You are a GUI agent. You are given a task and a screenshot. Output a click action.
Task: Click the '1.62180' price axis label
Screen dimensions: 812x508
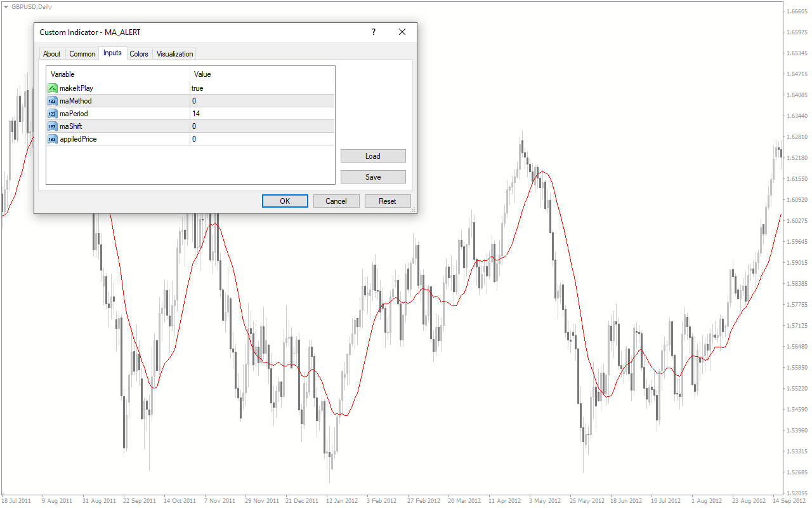point(797,157)
